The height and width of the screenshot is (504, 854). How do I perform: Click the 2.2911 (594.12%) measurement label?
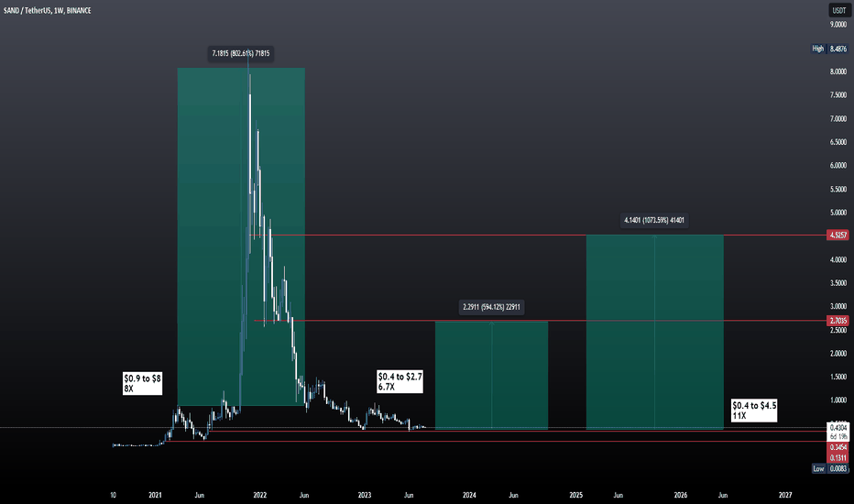tap(491, 307)
